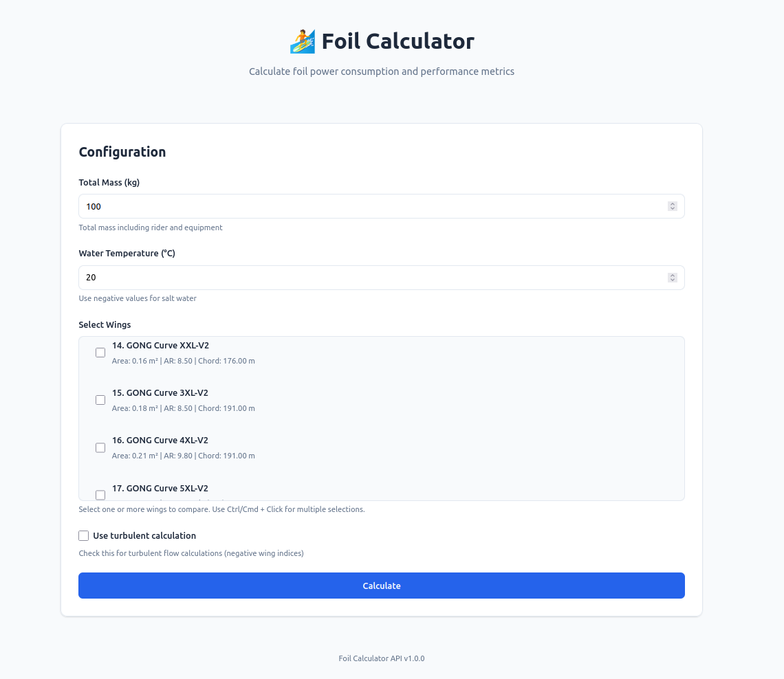The width and height of the screenshot is (784, 679).
Task: Click the Total Mass stepper arrows
Action: point(672,206)
